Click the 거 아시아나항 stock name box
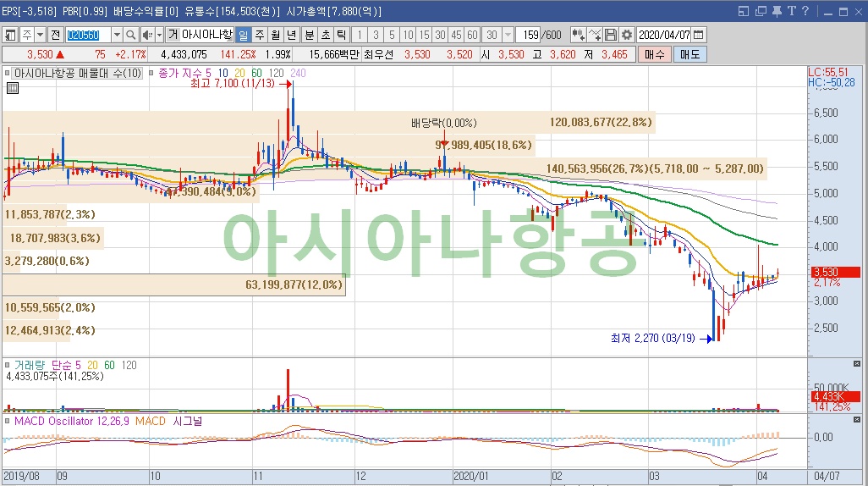868x486 pixels. coord(201,35)
